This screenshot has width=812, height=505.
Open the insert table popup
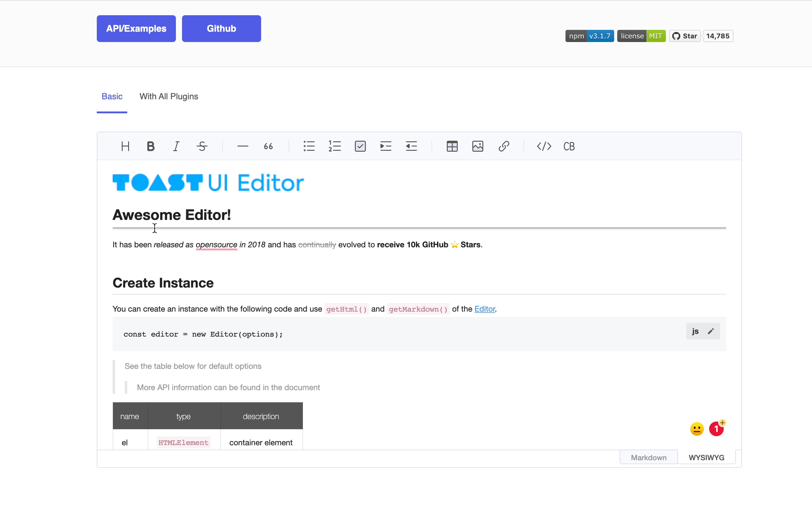[452, 146]
